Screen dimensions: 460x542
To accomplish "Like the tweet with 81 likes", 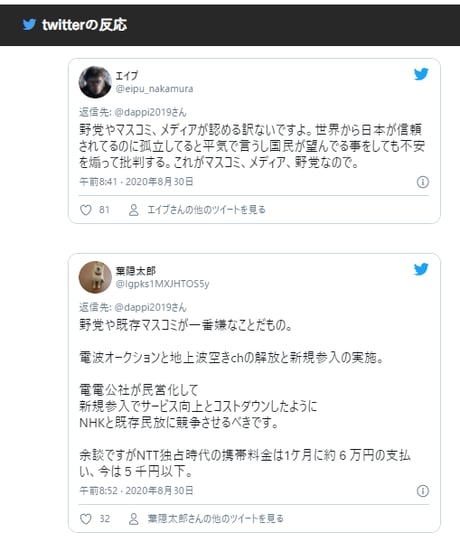I will click(x=86, y=210).
